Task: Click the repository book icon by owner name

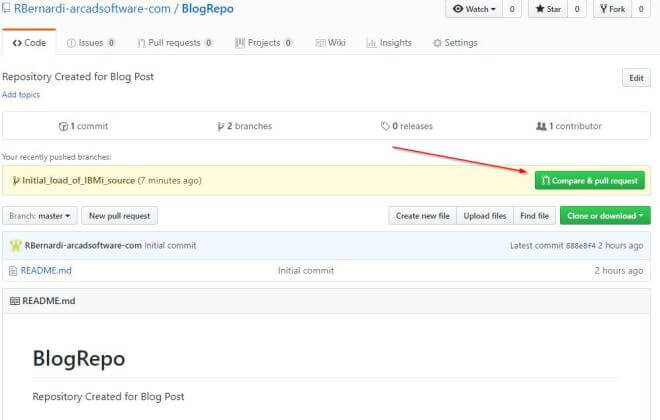Action: click(x=6, y=8)
